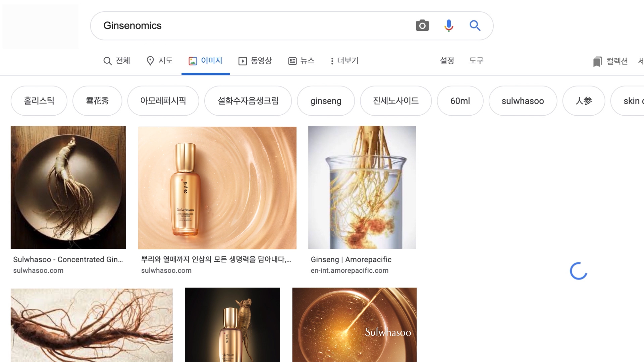
Task: Open the Ginseng Amorepacific beaker image
Action: pos(362,187)
